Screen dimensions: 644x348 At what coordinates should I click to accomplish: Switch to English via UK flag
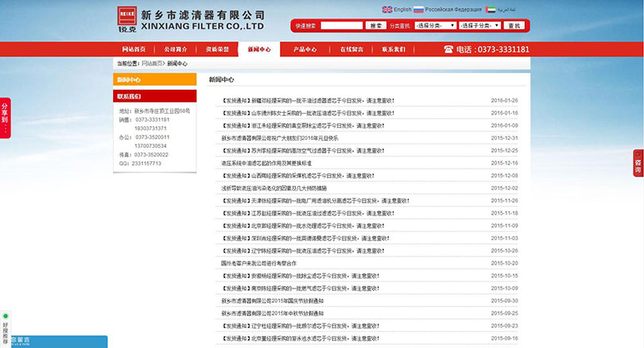387,10
